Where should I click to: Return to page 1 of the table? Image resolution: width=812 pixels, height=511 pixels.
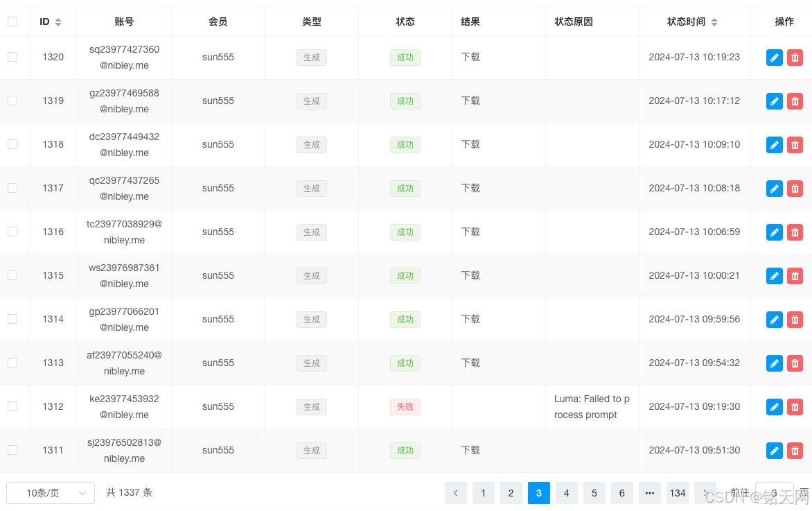[x=483, y=493]
